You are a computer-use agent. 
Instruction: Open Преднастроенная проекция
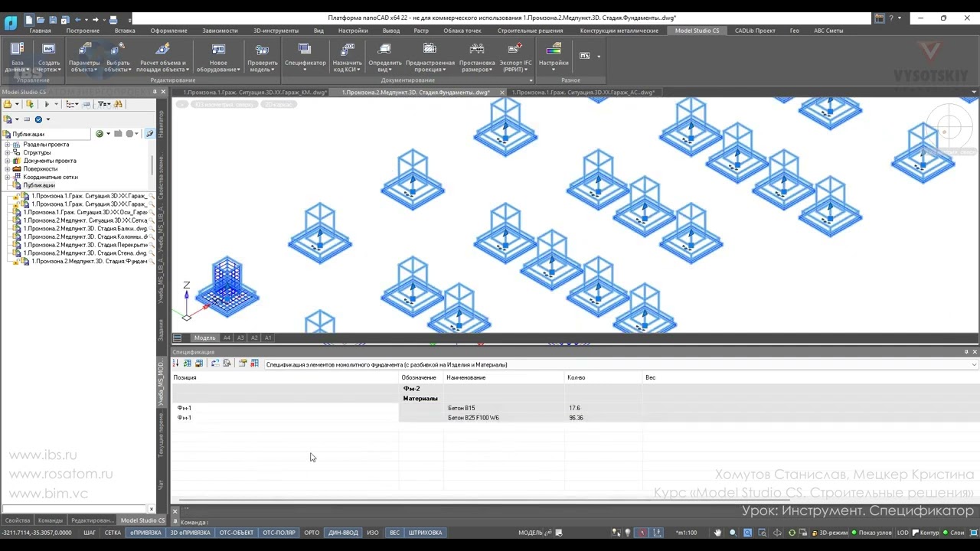point(430,57)
